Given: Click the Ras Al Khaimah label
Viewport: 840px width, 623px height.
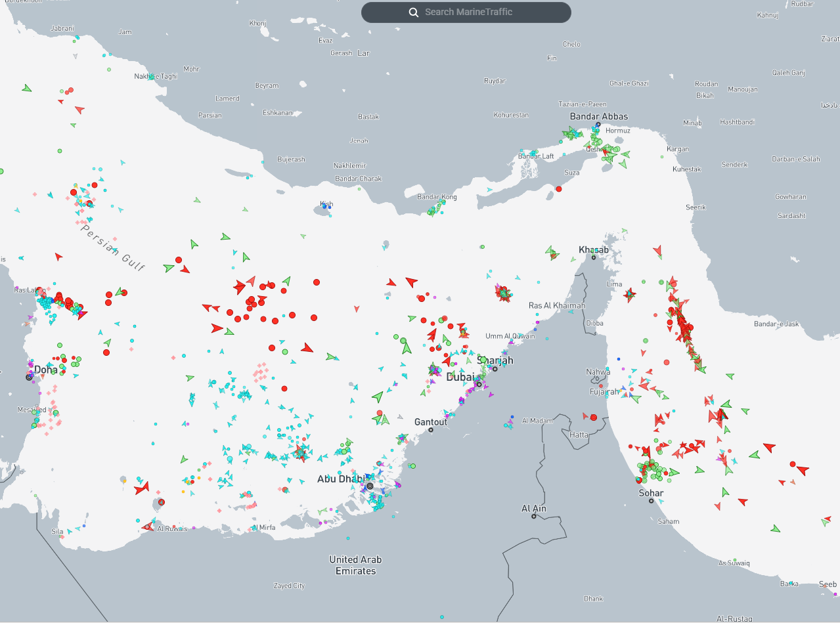Looking at the screenshot, I should pos(557,306).
